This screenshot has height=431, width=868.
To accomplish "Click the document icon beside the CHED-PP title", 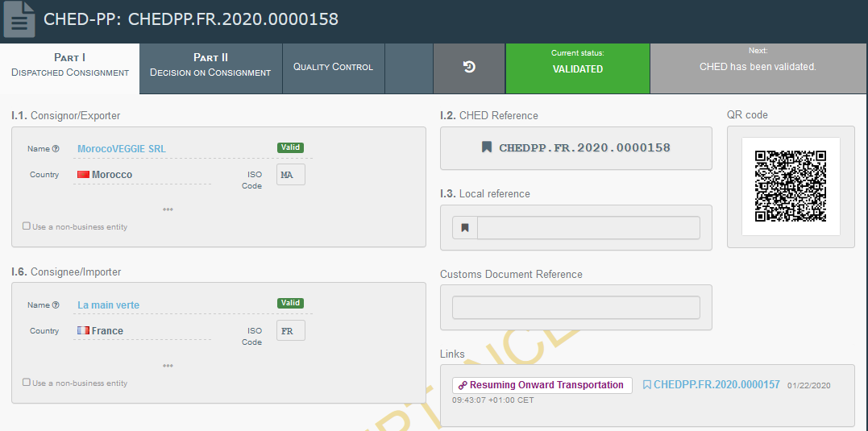I will 19,19.
